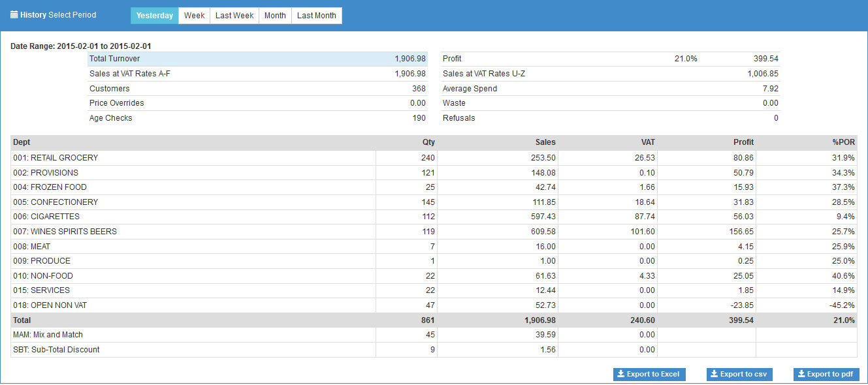Switch to the Week period tab
Viewport: 868px width, 385px height.
pyautogui.click(x=194, y=16)
